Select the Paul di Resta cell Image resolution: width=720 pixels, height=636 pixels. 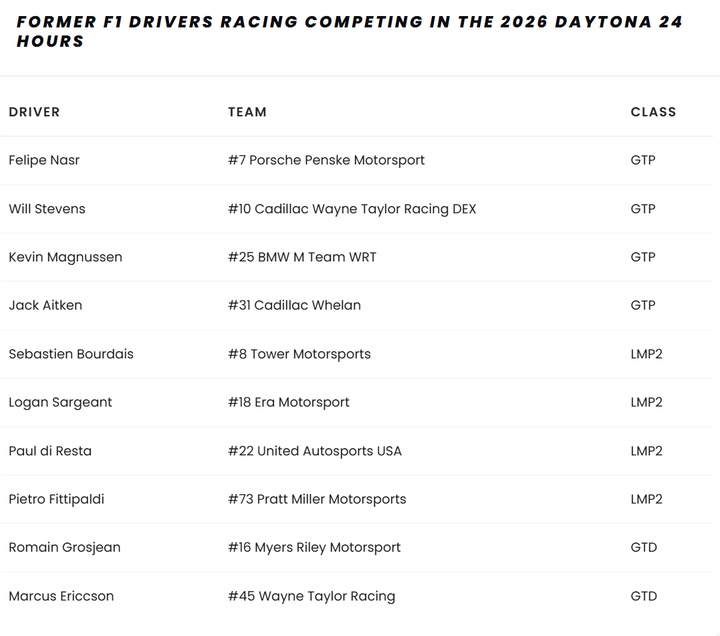click(x=50, y=451)
